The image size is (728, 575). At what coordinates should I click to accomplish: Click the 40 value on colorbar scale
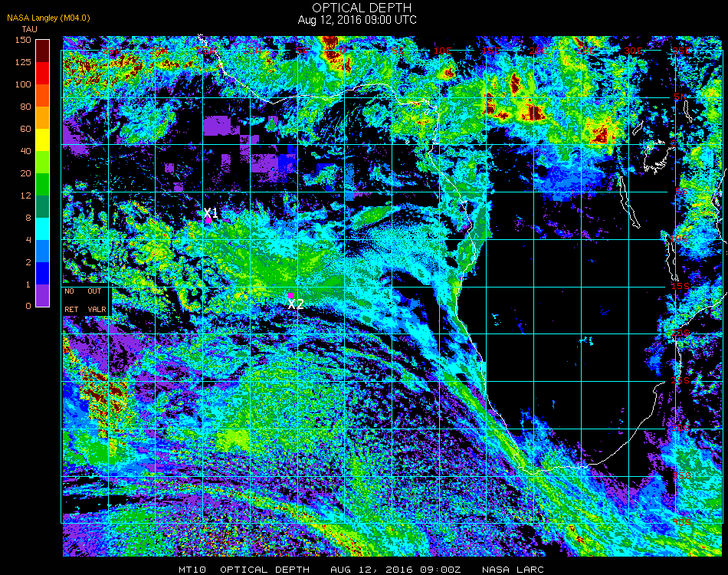25,151
